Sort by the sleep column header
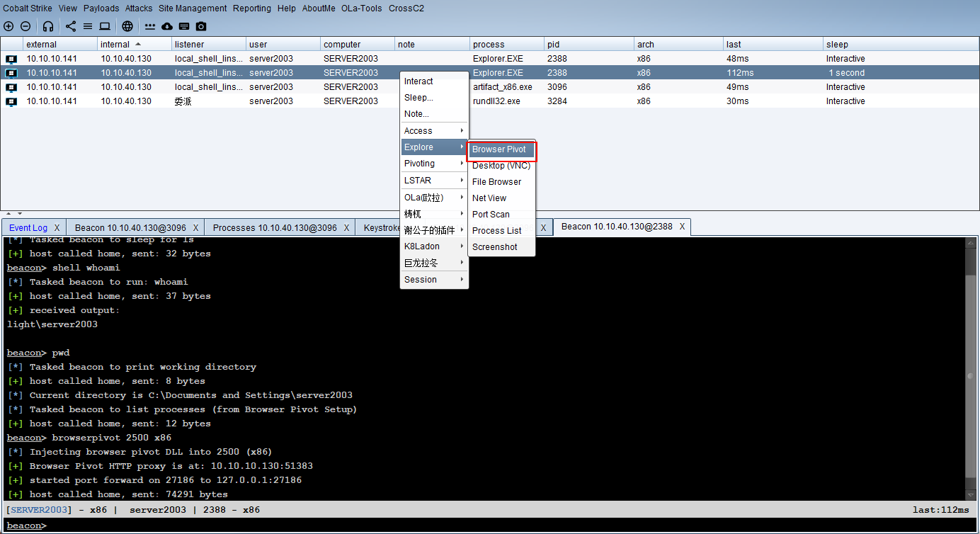 [901, 44]
